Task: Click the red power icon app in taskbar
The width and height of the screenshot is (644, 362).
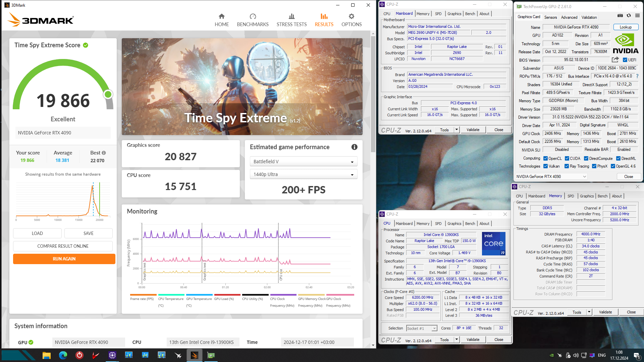Action: tap(79, 355)
